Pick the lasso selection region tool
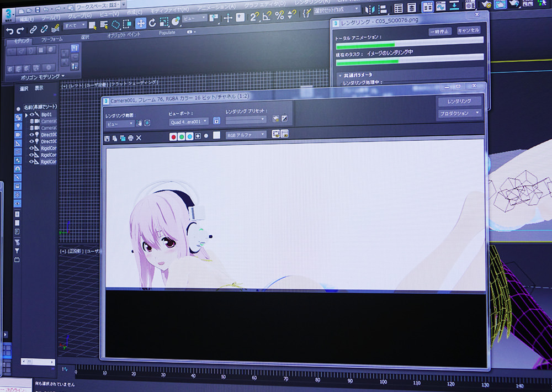This screenshot has height=392, width=552. [x=115, y=24]
